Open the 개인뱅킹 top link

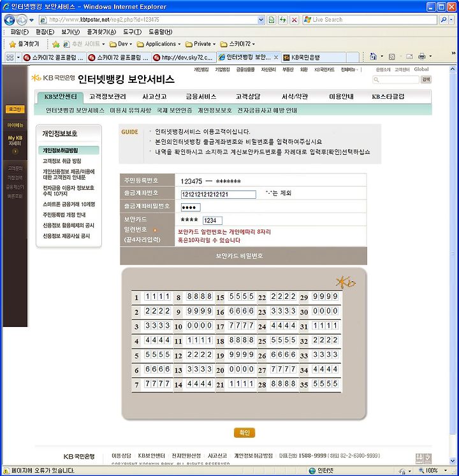[201, 69]
